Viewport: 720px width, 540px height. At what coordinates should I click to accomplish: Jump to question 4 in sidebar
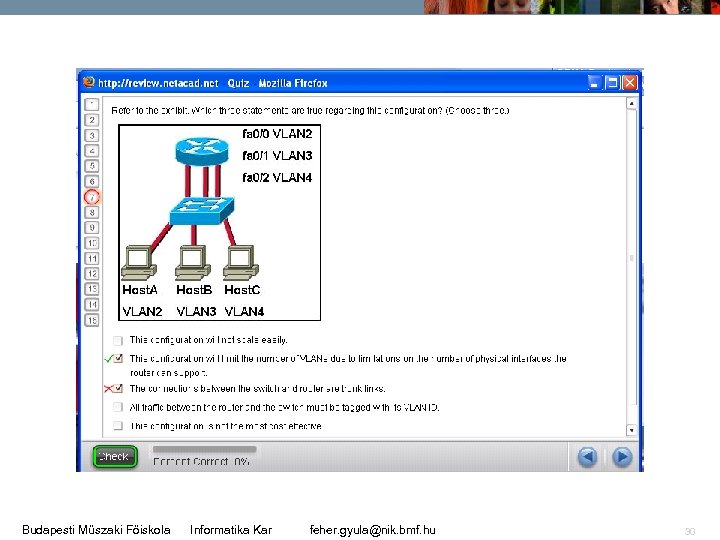[92, 151]
